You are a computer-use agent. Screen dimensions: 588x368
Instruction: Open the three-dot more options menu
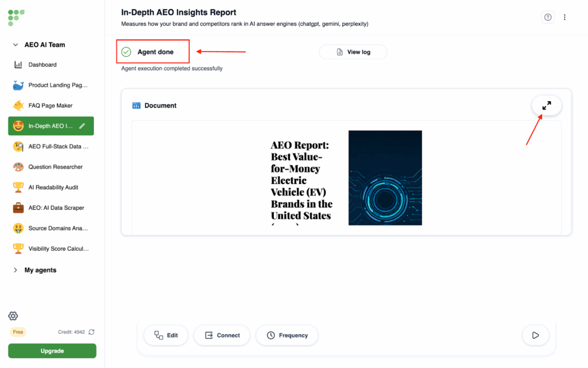[564, 17]
